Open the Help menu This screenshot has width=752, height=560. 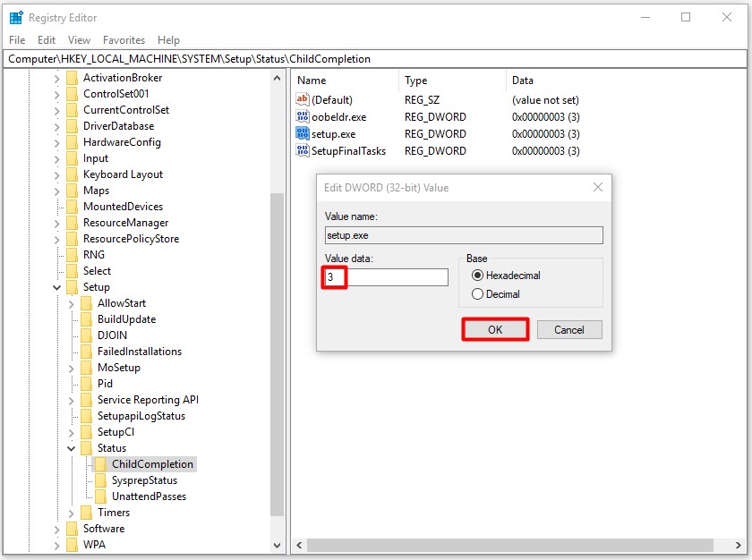click(168, 40)
